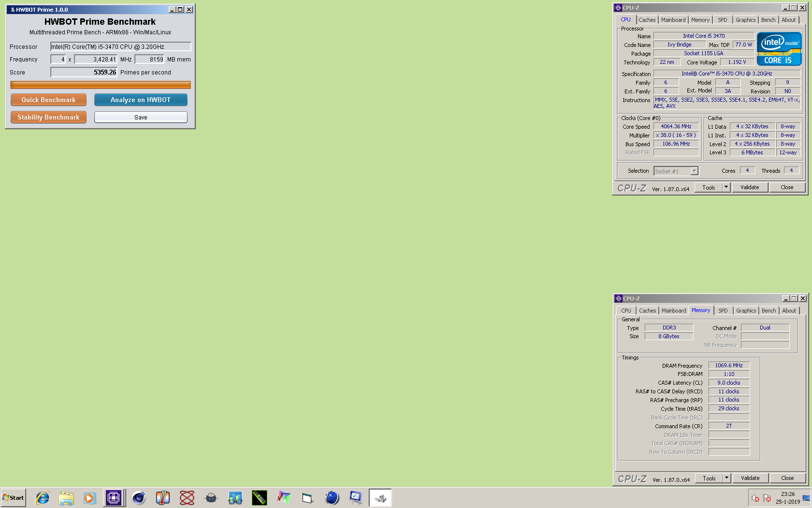Click Analyze on HWBOT button

tap(141, 100)
